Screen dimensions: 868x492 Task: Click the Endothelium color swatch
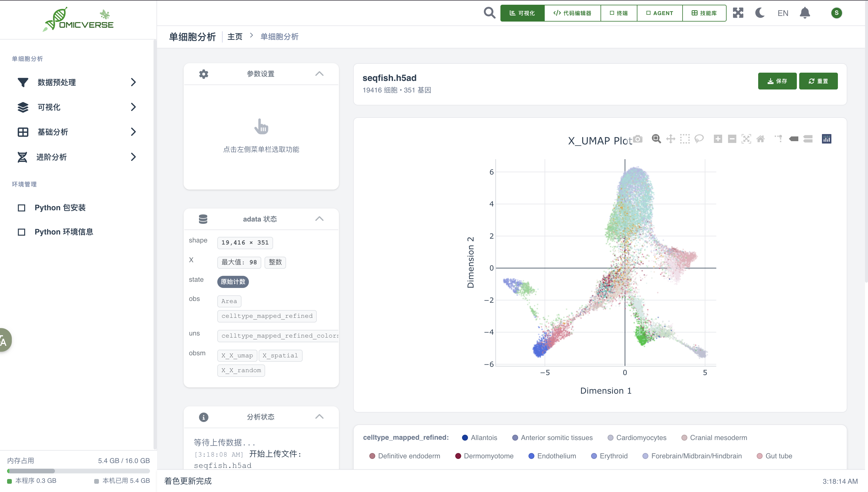[x=531, y=456]
